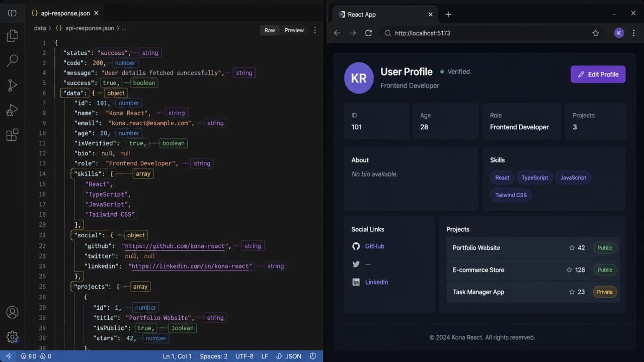Open the Explorer icon in activity bar

click(x=12, y=36)
